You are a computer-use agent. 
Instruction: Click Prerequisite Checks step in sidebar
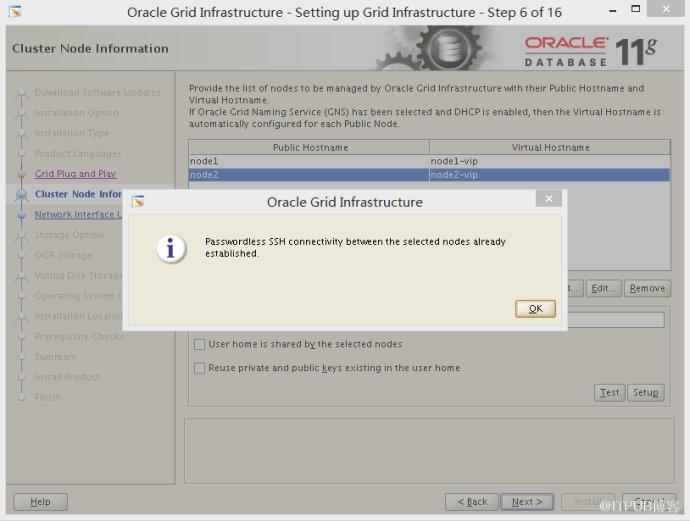pyautogui.click(x=78, y=337)
